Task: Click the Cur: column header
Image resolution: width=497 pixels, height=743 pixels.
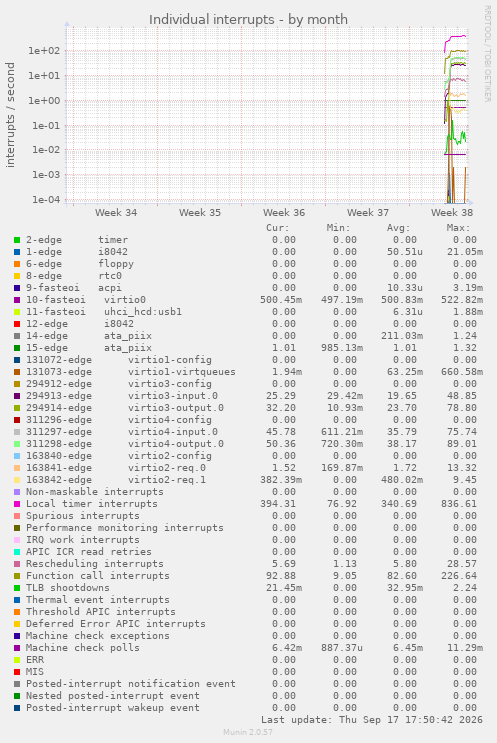Action: pos(278,228)
